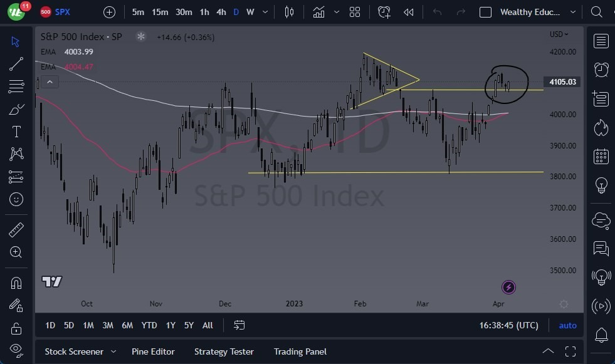Select the Zoom In tool
The width and height of the screenshot is (615, 364).
coord(16,252)
